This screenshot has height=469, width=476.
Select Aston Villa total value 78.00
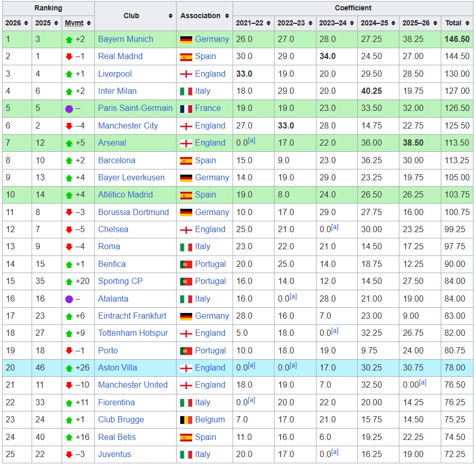(x=455, y=368)
